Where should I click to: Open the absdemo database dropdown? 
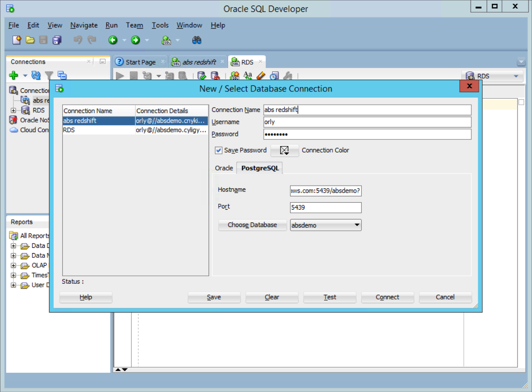coord(326,225)
